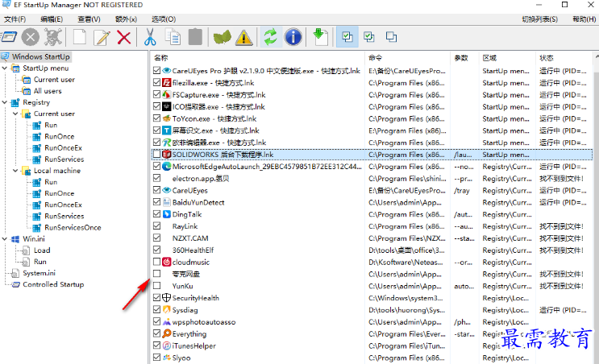Enable the YunKu checkbox
This screenshot has width=599, height=364.
point(156,285)
